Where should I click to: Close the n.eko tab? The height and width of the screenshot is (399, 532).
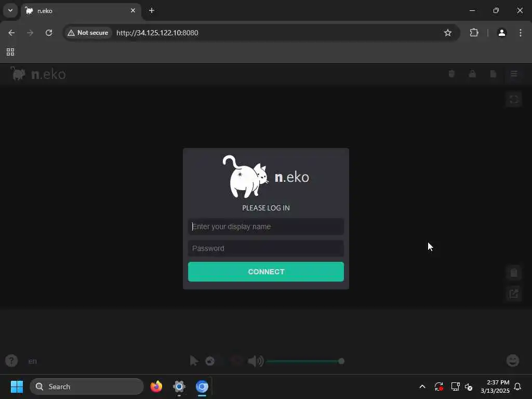click(133, 10)
